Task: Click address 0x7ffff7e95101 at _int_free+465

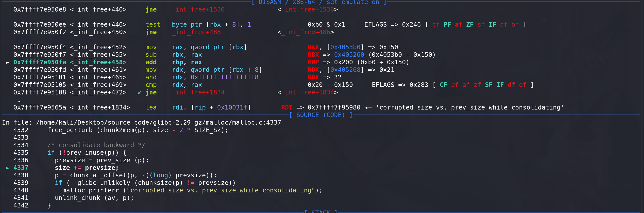Action: tap(40, 77)
